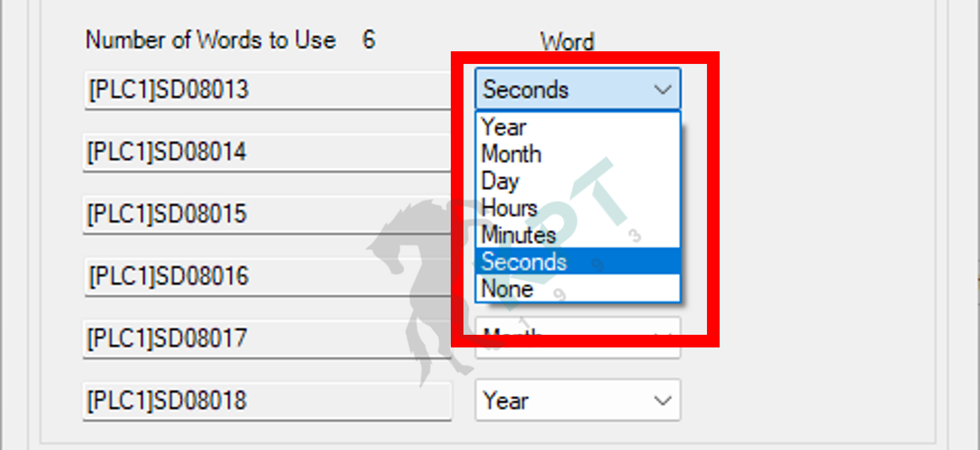Select None in the dropdown list
Image resolution: width=980 pixels, height=450 pixels.
pyautogui.click(x=577, y=288)
